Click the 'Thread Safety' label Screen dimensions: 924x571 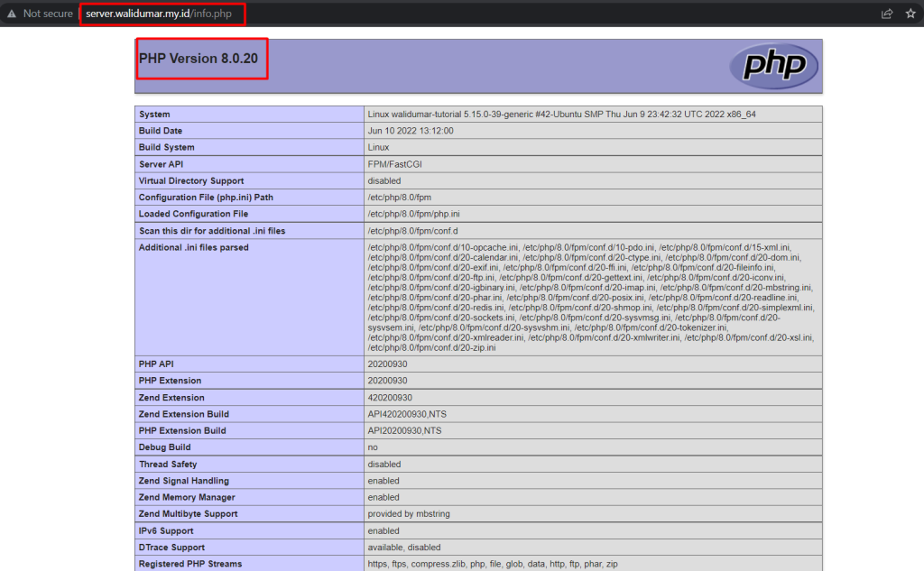[x=168, y=465]
